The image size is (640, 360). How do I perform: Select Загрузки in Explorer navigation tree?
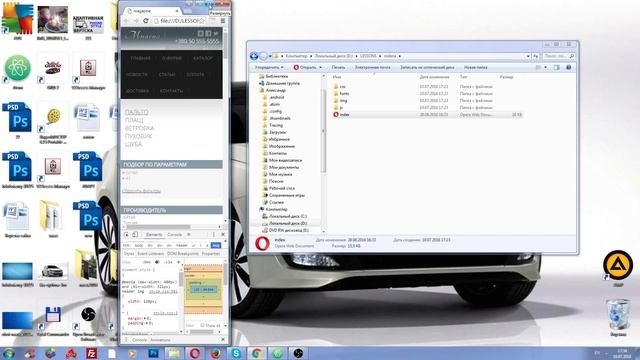click(277, 132)
